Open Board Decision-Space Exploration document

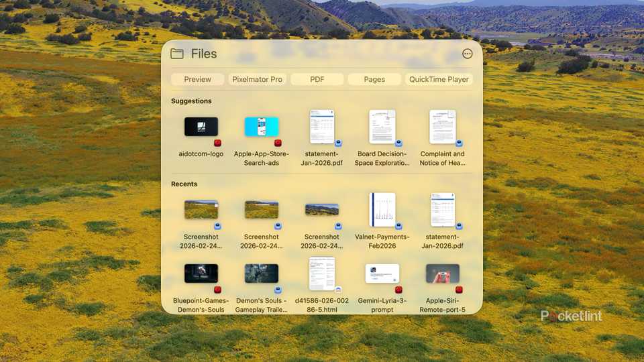pyautogui.click(x=382, y=127)
